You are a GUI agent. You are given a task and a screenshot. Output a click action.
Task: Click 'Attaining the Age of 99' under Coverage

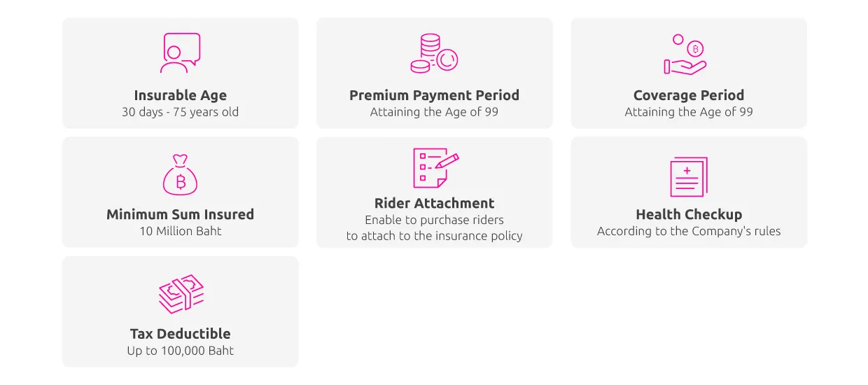tap(689, 112)
